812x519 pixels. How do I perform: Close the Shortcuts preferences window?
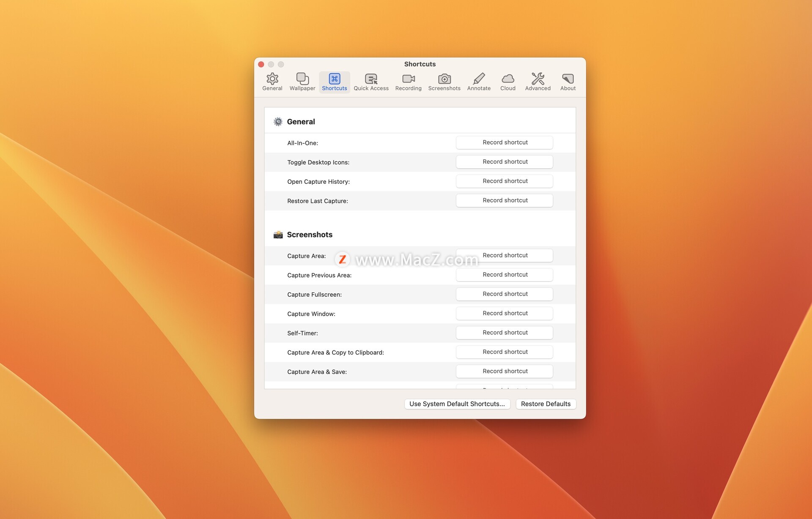261,64
